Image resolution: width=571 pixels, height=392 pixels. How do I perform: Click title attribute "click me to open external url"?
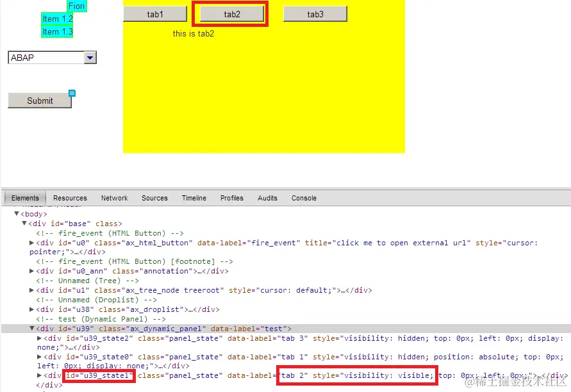point(401,243)
